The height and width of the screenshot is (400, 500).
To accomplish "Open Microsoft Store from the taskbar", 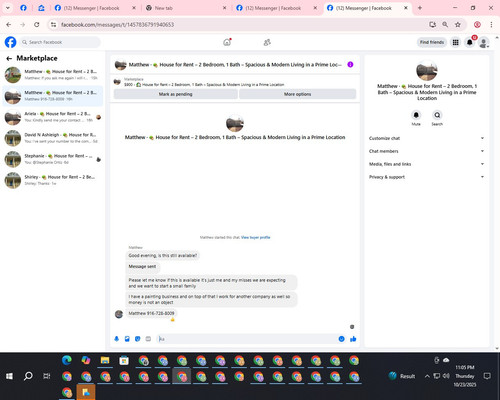I will tap(124, 360).
